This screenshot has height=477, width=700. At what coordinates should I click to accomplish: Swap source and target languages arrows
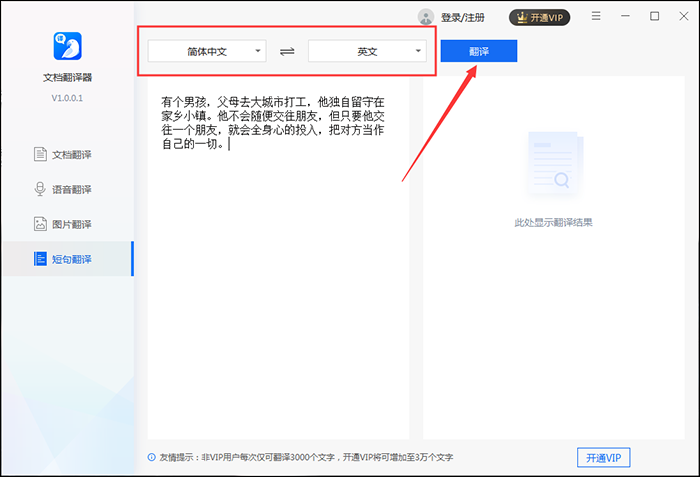click(x=287, y=52)
